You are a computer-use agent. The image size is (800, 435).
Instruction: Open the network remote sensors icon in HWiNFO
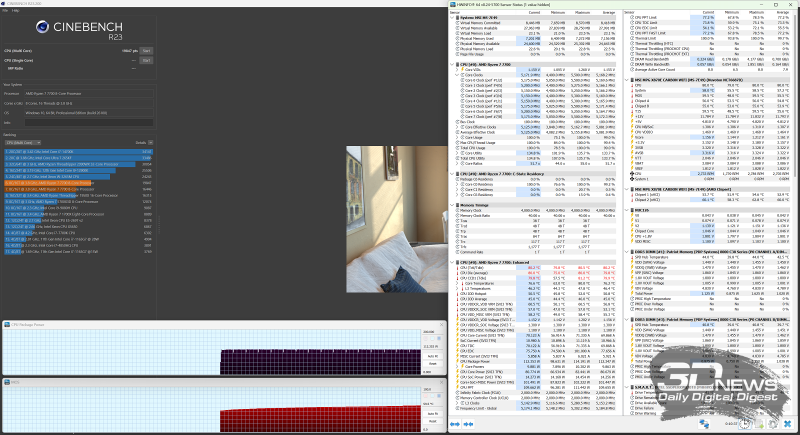tap(704, 424)
